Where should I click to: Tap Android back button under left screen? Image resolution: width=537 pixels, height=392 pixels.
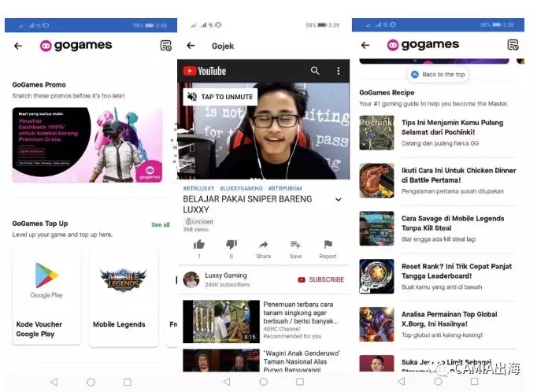54,382
